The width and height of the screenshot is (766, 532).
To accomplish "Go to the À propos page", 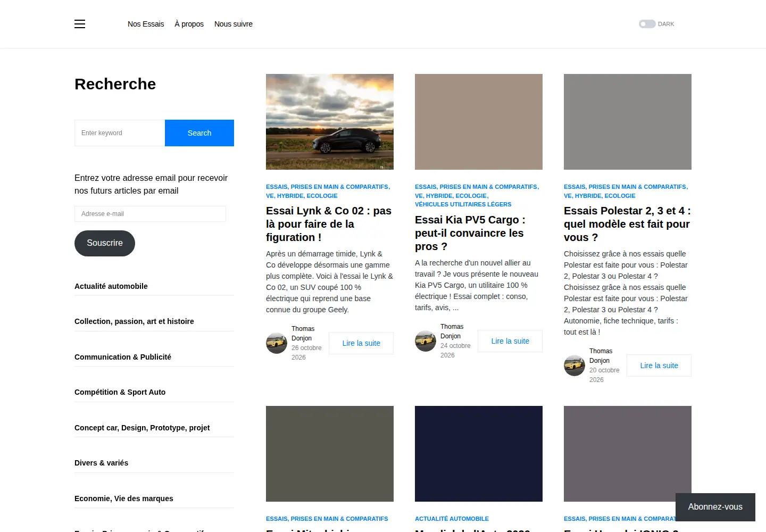I will (x=189, y=24).
